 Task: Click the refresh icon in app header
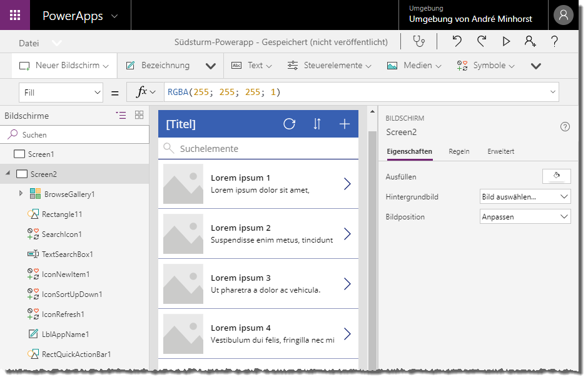[x=289, y=124]
